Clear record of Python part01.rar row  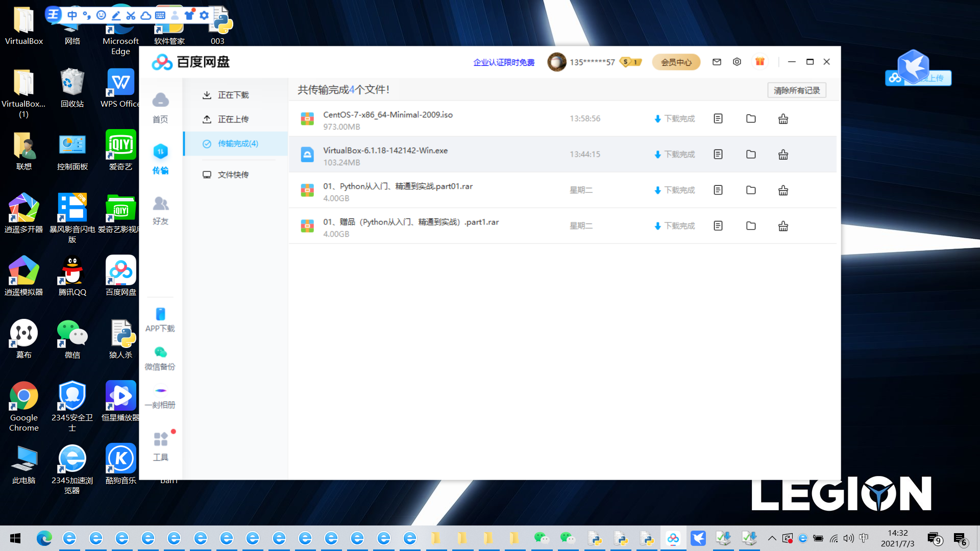pyautogui.click(x=783, y=190)
